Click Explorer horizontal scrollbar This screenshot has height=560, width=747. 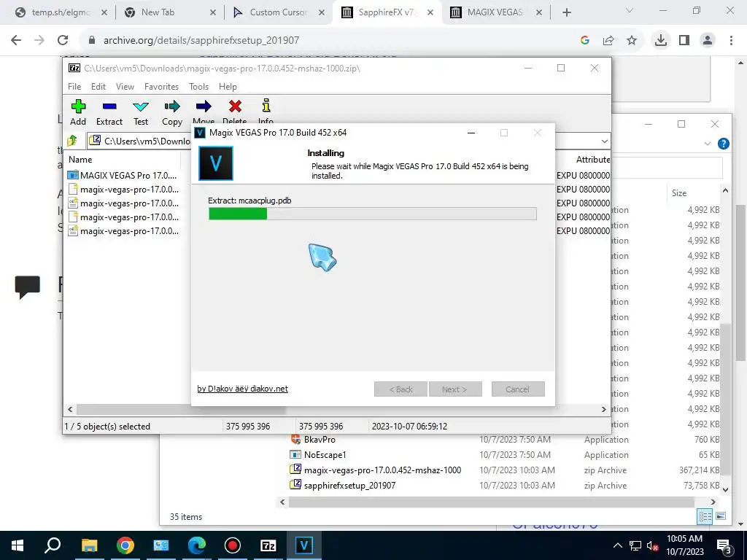(491, 502)
